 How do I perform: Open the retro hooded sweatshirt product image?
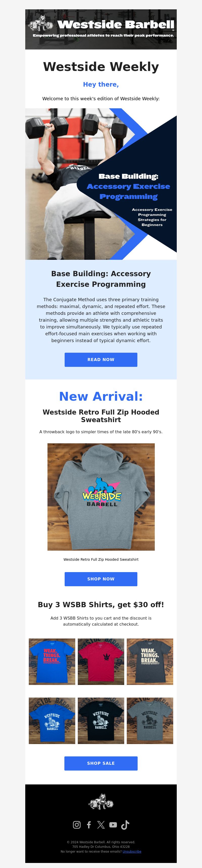[101, 497]
